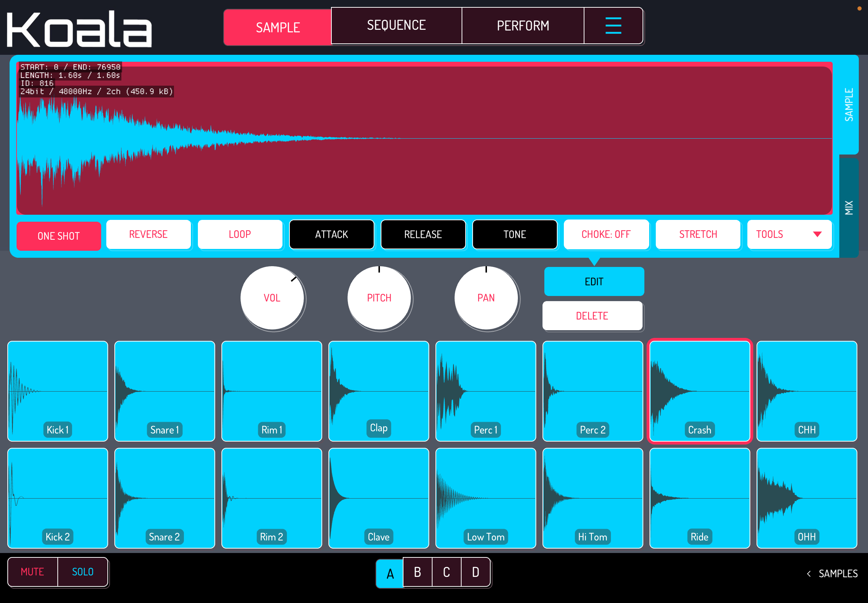Trigger the Ride pad

point(700,498)
